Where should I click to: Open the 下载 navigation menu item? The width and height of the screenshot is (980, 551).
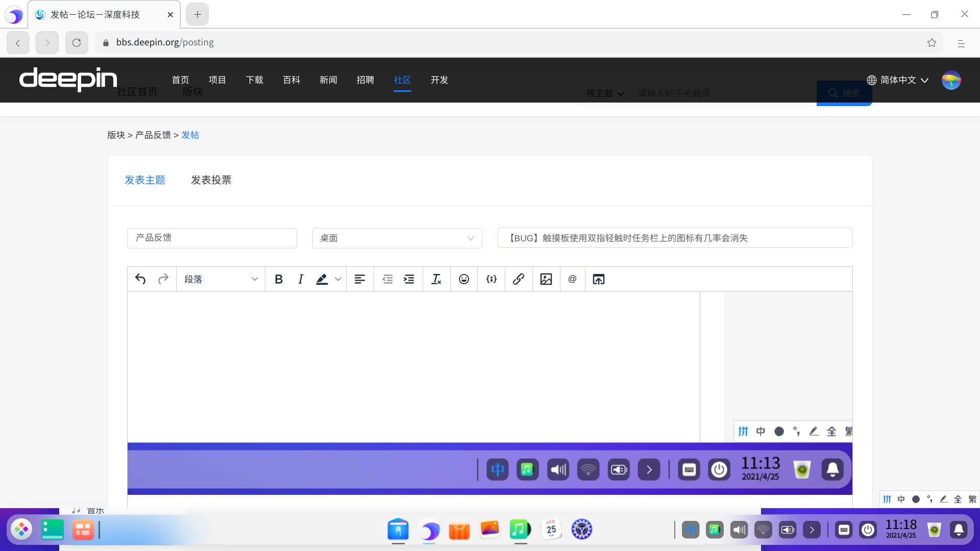(x=254, y=80)
